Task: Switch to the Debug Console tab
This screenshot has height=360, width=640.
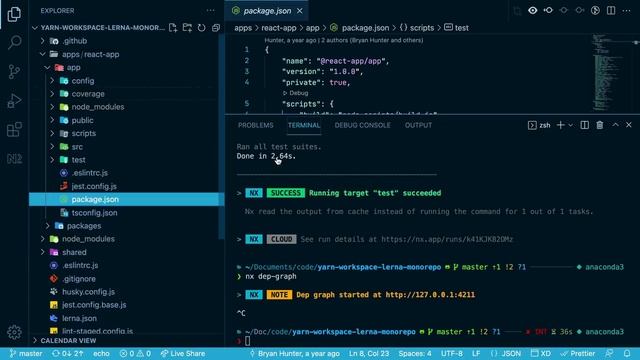Action: click(362, 125)
